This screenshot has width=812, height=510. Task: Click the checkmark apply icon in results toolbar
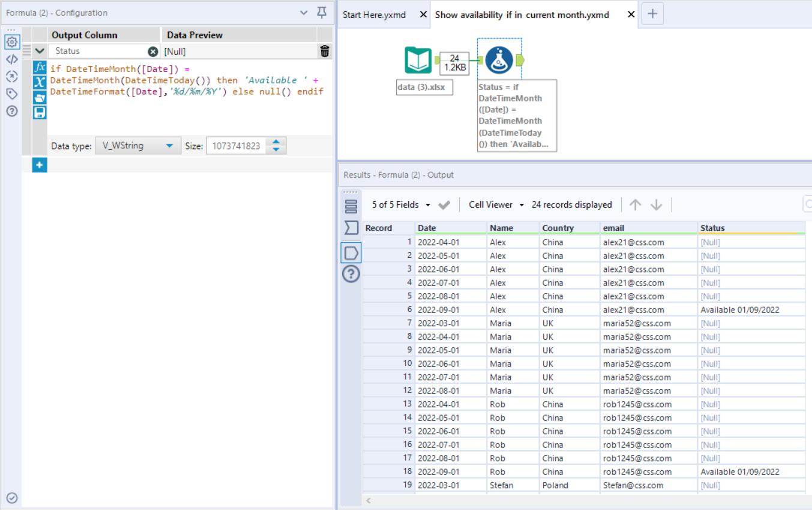click(444, 205)
